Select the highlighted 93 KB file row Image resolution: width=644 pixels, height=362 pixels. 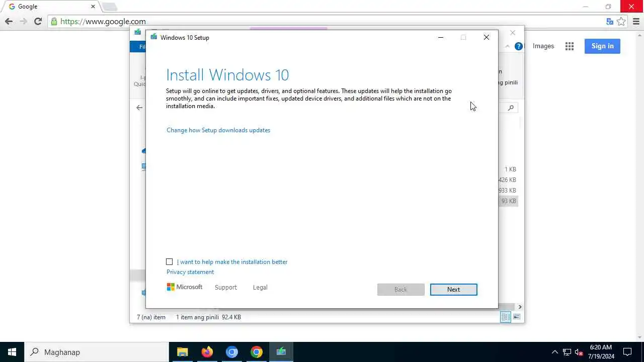[x=508, y=201]
